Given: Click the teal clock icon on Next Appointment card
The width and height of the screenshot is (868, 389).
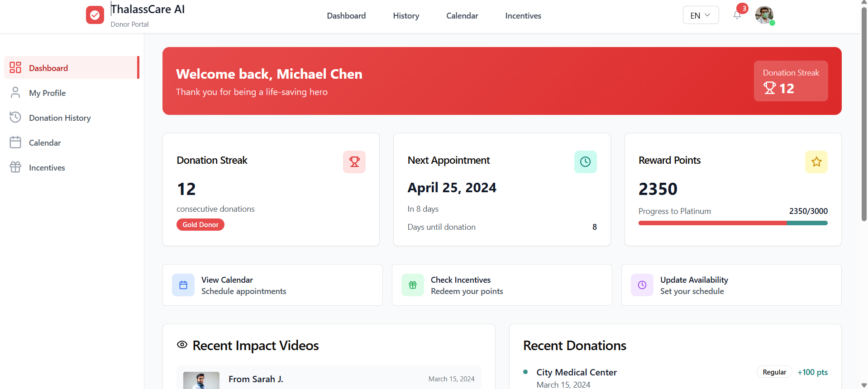Looking at the screenshot, I should point(586,162).
